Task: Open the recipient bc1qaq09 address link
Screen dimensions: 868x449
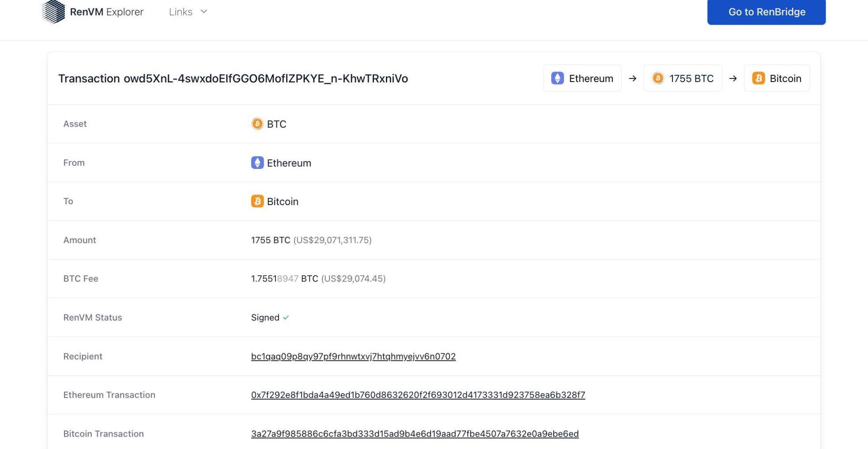Action: click(353, 356)
